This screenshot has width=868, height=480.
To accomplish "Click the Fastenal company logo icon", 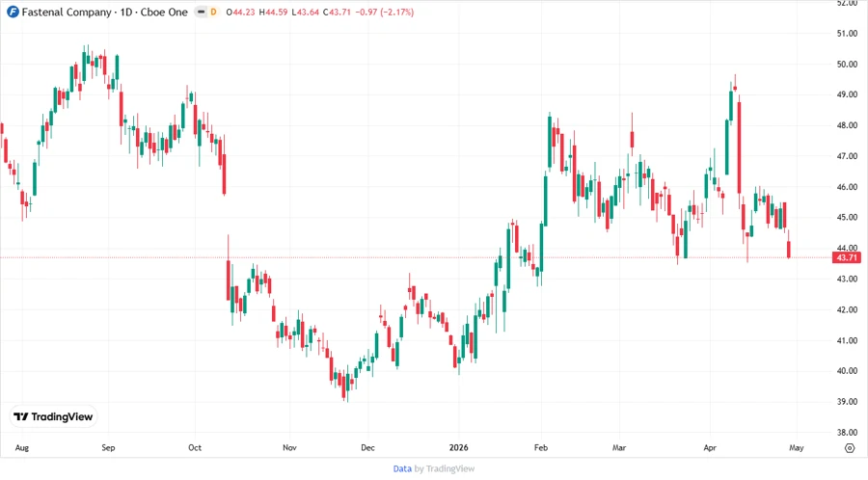I will pos(13,12).
